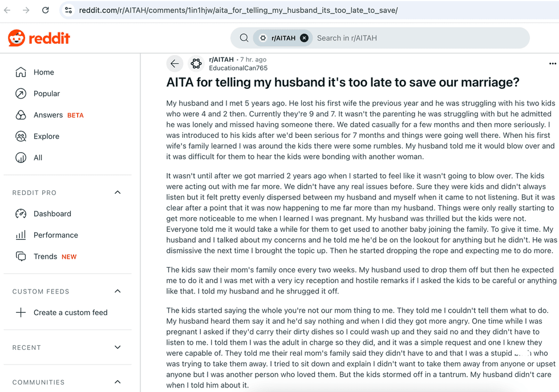Click the Trends speech bubble icon
The image size is (559, 392).
[21, 256]
